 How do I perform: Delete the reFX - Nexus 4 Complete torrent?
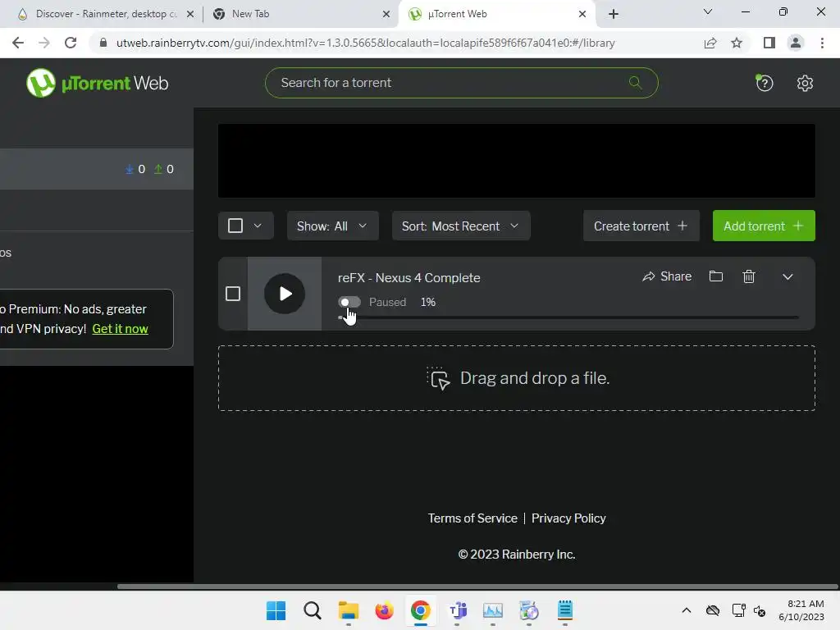coord(749,276)
